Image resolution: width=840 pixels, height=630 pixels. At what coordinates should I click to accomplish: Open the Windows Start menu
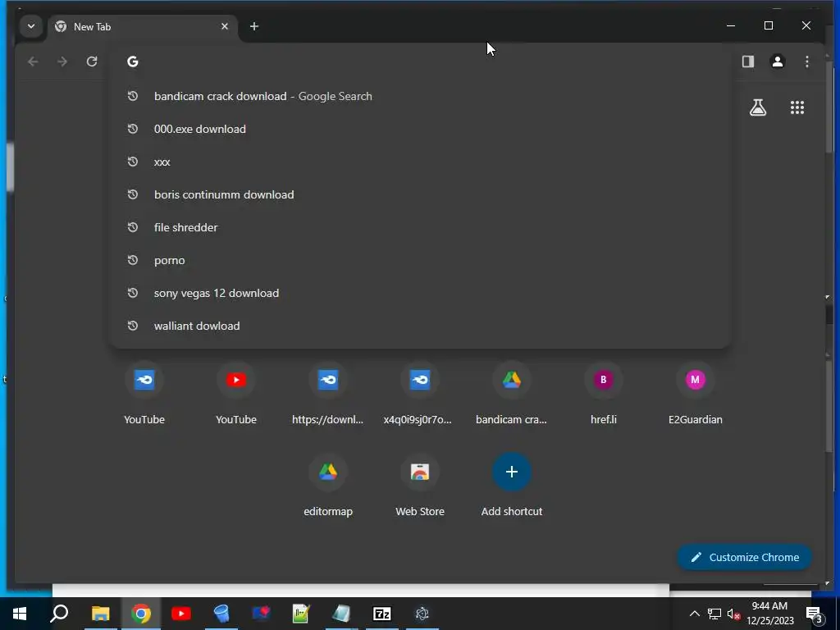pyautogui.click(x=20, y=614)
